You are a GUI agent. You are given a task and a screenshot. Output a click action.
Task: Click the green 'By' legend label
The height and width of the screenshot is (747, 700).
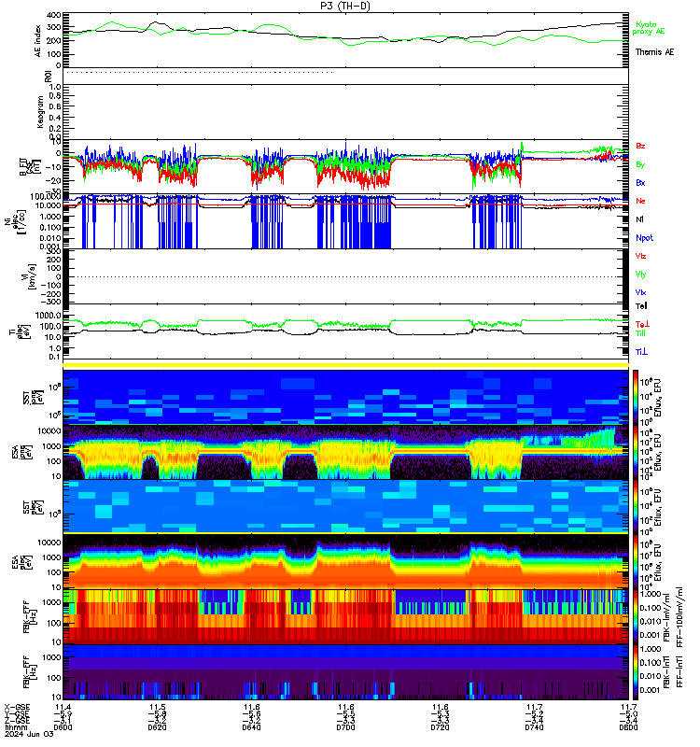(x=640, y=164)
